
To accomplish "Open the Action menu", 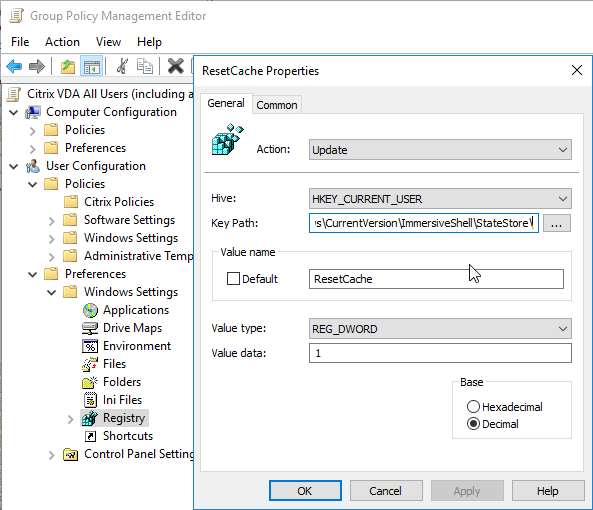I will 62,42.
